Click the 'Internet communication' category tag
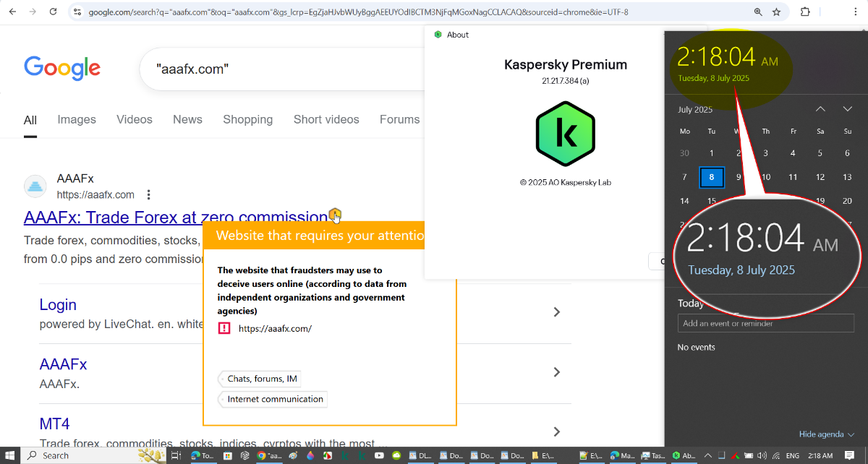This screenshot has width=868, height=464. pos(274,399)
